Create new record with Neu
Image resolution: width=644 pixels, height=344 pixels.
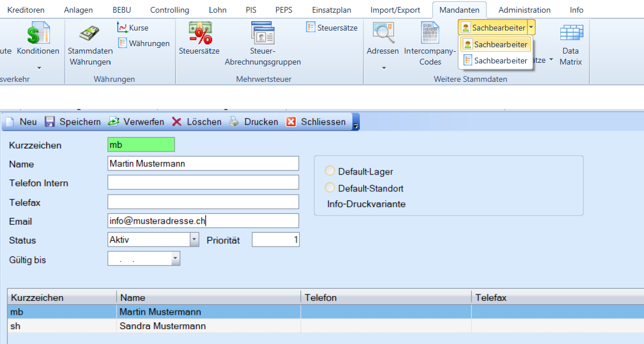pos(21,122)
